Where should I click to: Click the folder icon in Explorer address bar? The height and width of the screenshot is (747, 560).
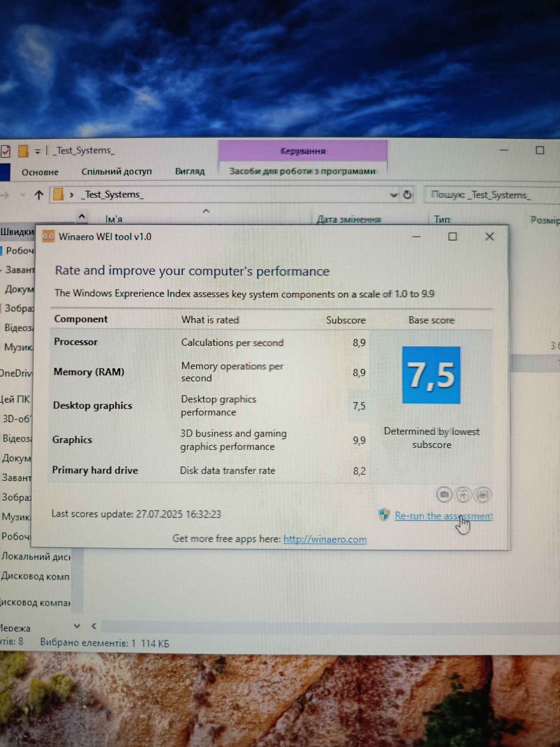pos(58,195)
